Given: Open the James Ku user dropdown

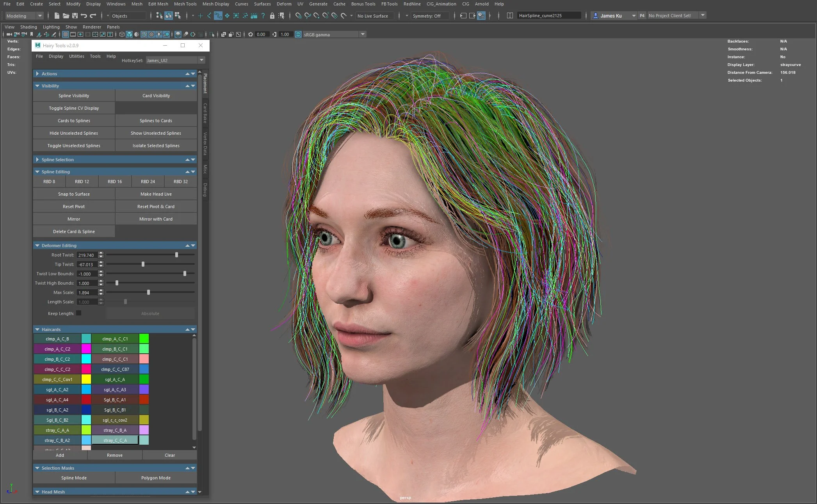Looking at the screenshot, I should tap(614, 16).
